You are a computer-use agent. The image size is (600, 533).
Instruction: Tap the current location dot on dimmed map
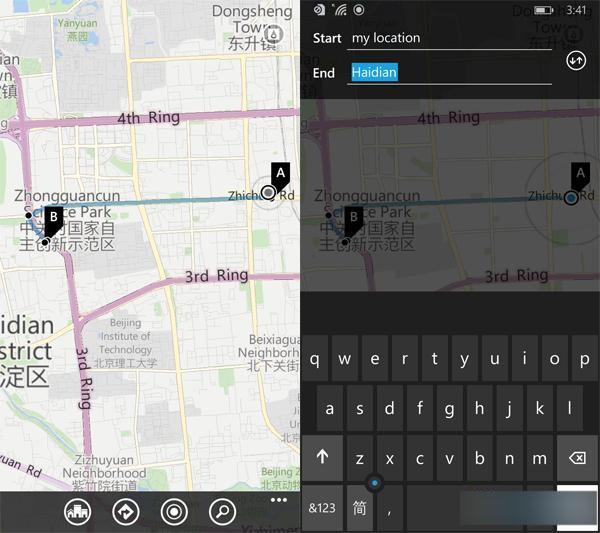point(571,198)
